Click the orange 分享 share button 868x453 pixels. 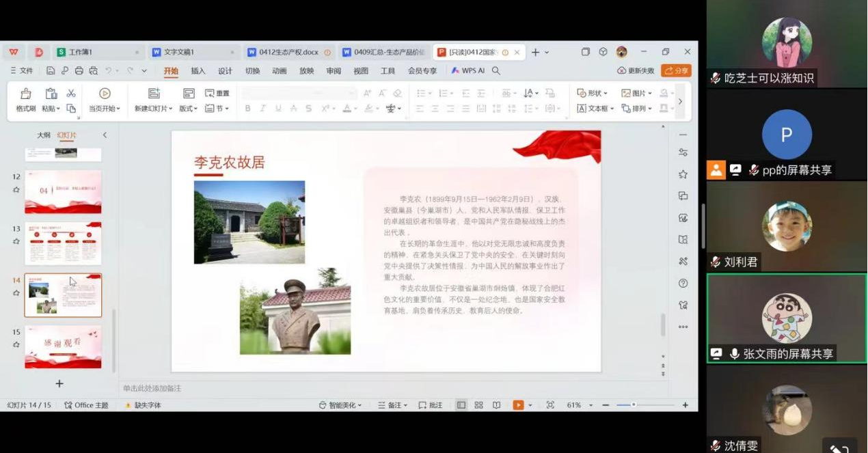676,70
